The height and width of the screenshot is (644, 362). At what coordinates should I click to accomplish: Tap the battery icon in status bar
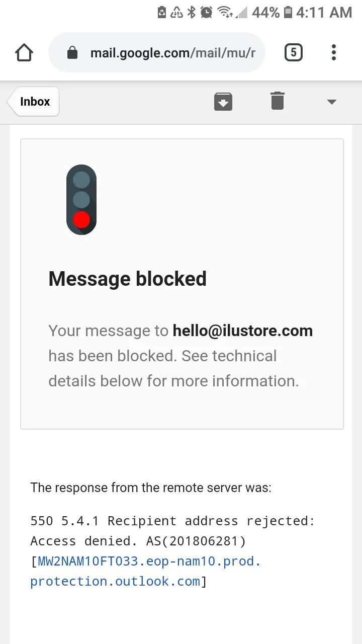pos(288,12)
